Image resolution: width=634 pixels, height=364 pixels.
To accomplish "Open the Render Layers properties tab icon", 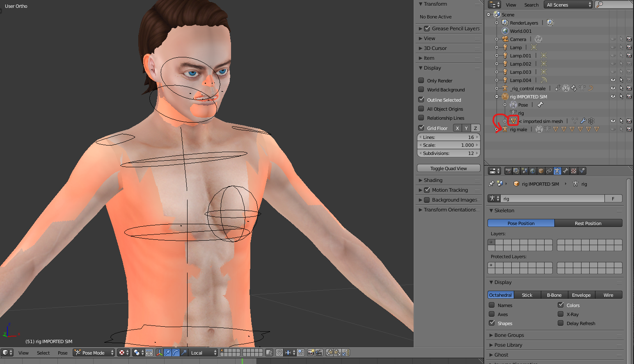I will click(516, 171).
